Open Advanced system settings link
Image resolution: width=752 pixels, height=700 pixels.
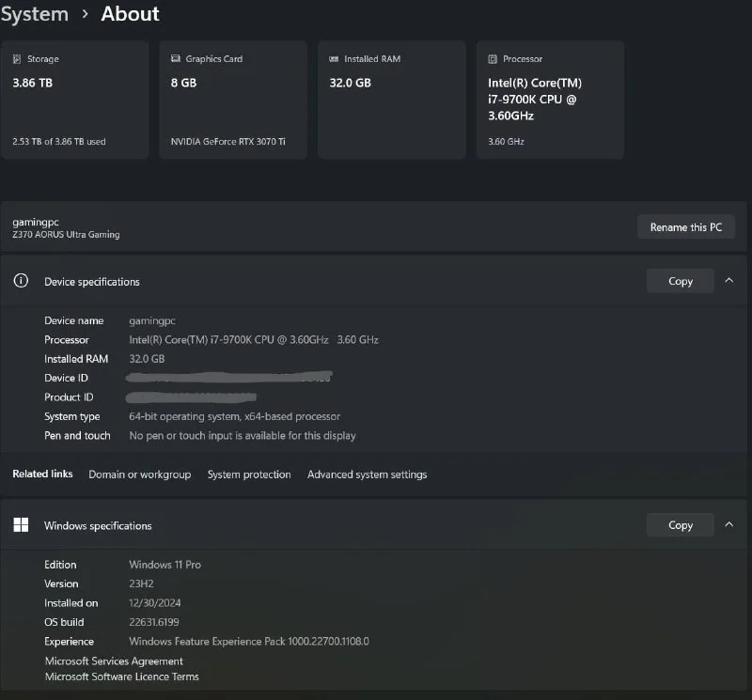(367, 474)
